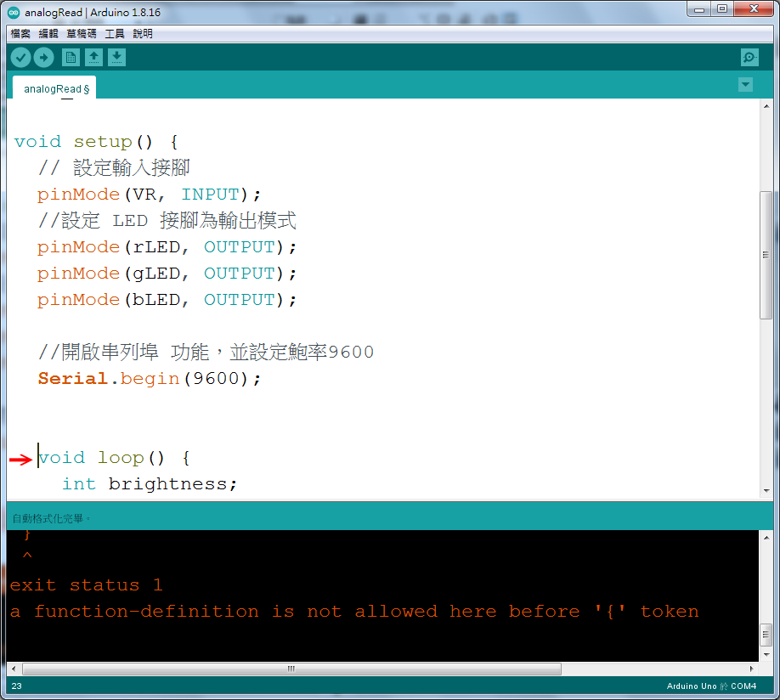Click the code editor scroll-down arrow
This screenshot has width=780, height=700.
[766, 490]
